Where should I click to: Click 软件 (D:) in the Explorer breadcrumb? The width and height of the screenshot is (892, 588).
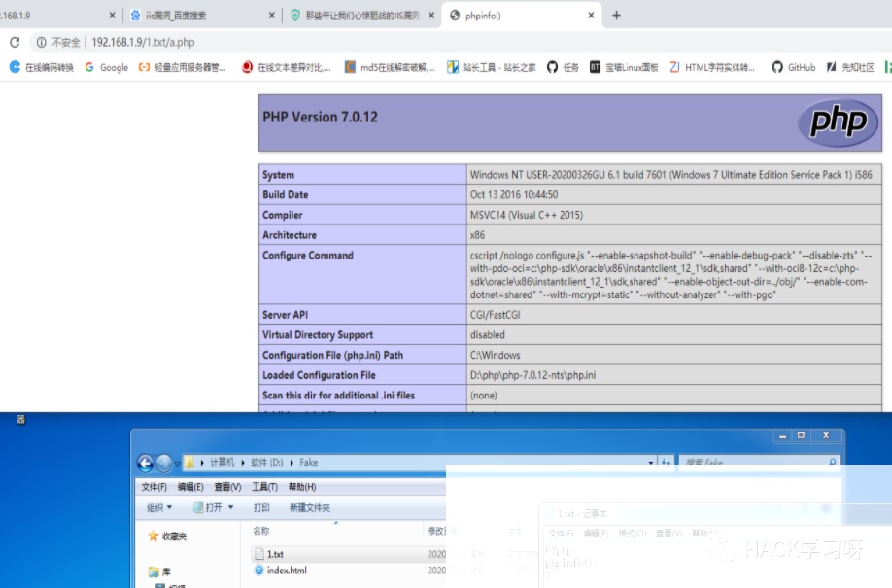pos(267,463)
